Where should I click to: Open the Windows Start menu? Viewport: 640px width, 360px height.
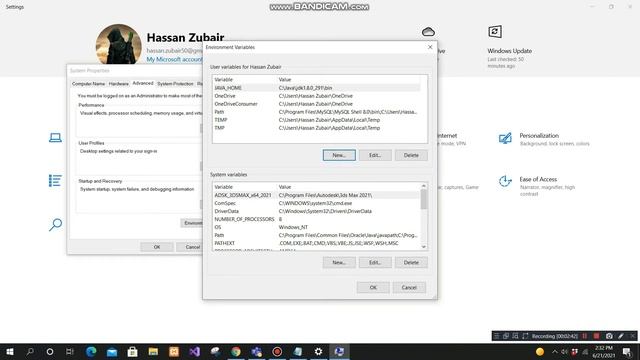pyautogui.click(x=10, y=351)
